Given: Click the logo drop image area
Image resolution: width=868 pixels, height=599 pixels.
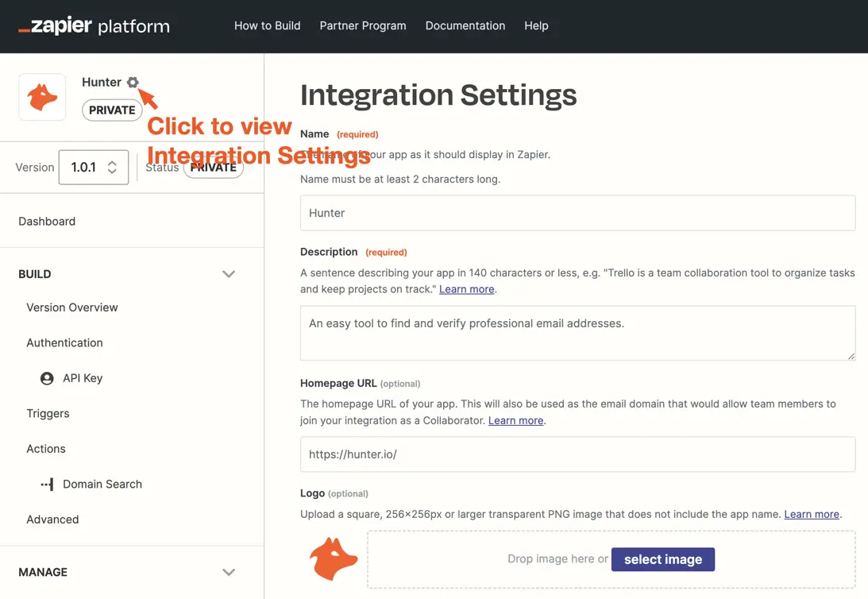Looking at the screenshot, I should (x=611, y=559).
